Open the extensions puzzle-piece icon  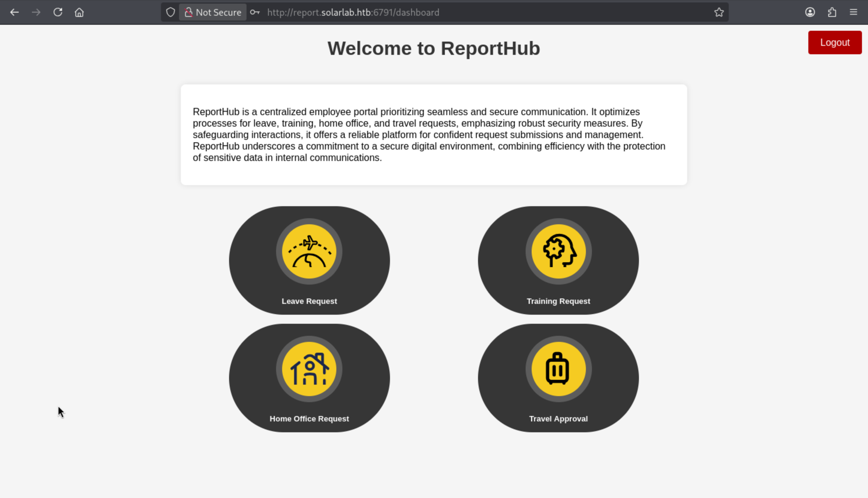point(832,12)
